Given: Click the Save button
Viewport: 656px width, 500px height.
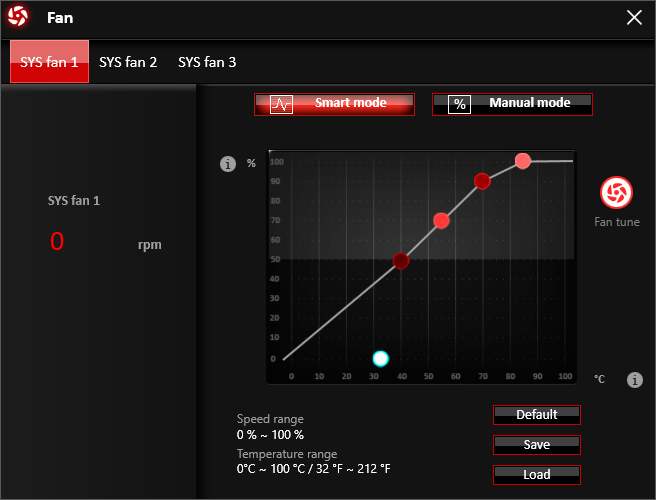Looking at the screenshot, I should [x=537, y=445].
